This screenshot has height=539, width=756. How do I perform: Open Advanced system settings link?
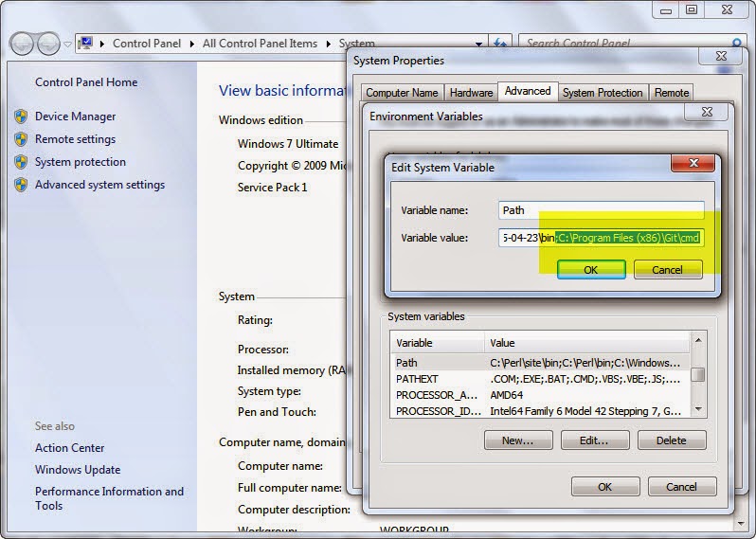(x=99, y=185)
